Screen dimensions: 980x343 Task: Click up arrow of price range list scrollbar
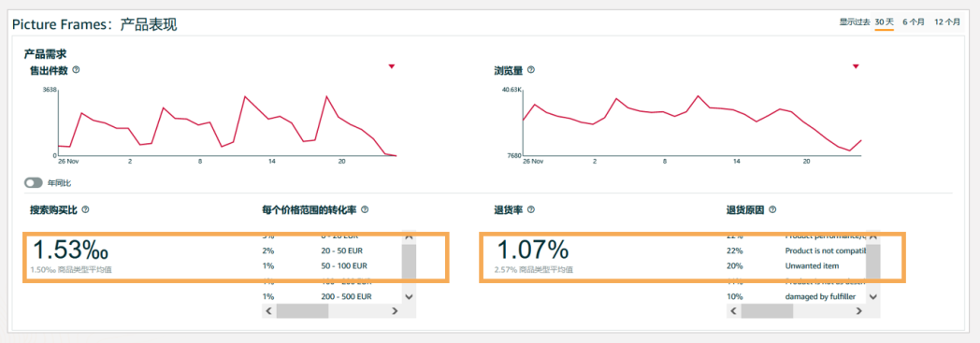(410, 236)
